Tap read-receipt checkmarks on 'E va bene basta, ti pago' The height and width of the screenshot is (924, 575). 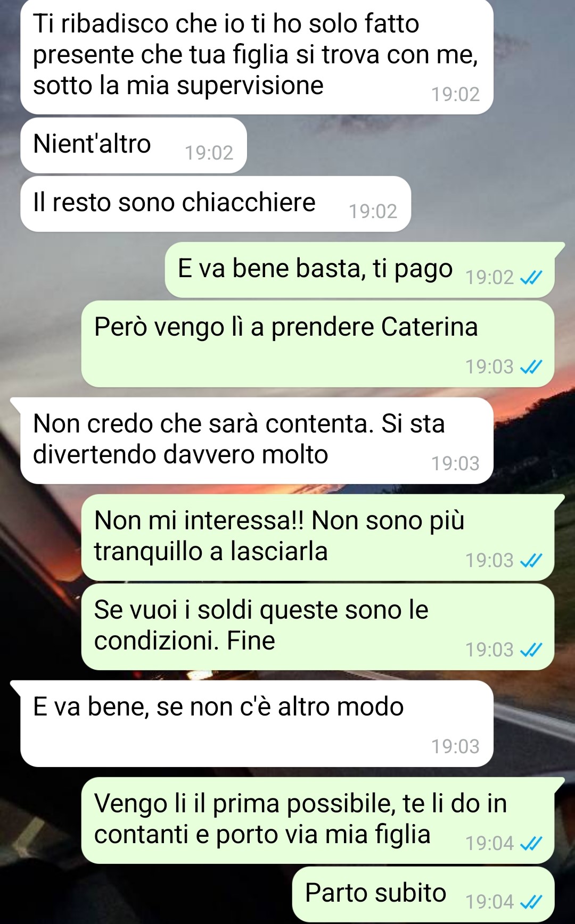(x=531, y=277)
